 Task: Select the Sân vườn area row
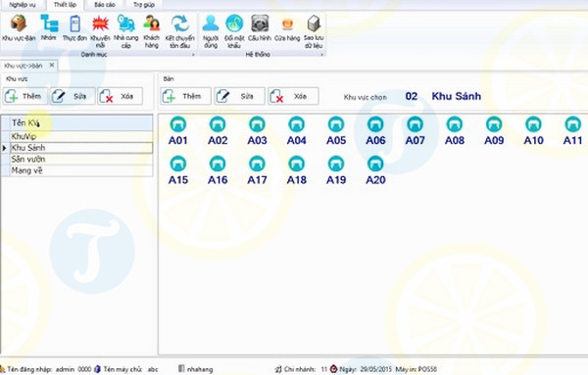(x=81, y=160)
